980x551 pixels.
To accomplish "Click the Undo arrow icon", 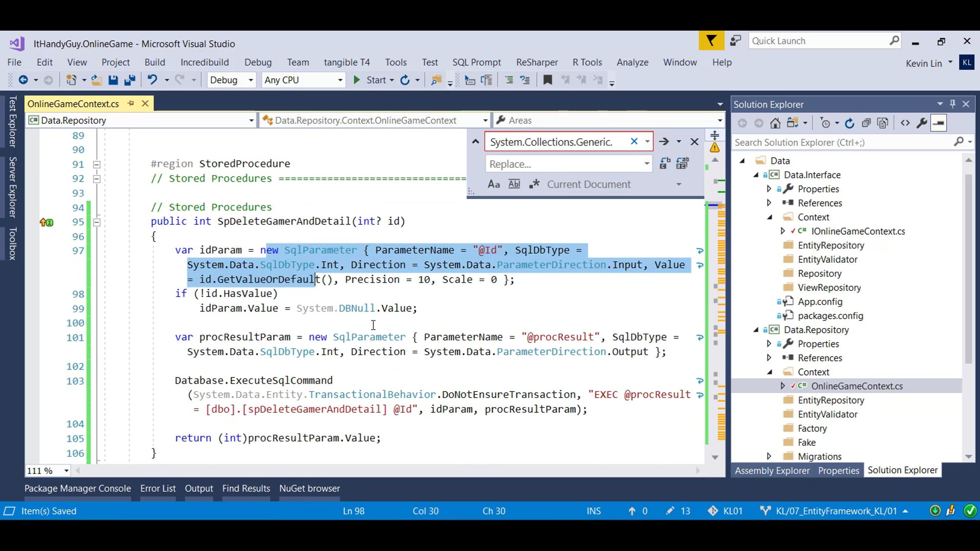I will point(152,80).
